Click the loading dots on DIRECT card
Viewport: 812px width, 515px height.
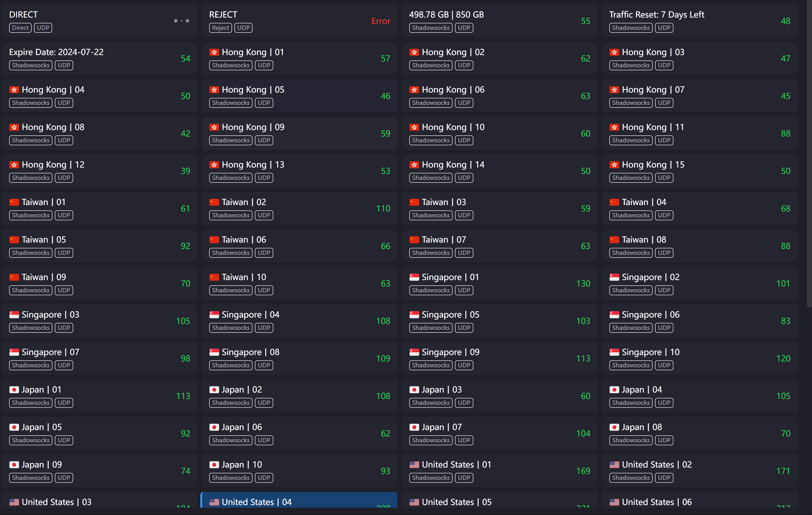click(x=181, y=21)
